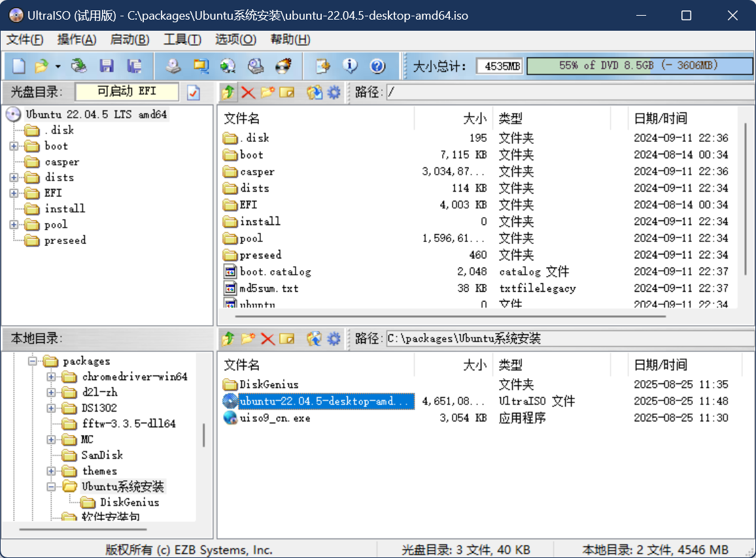756x558 pixels.
Task: Expand the EFI folder in disc tree
Action: (x=14, y=194)
